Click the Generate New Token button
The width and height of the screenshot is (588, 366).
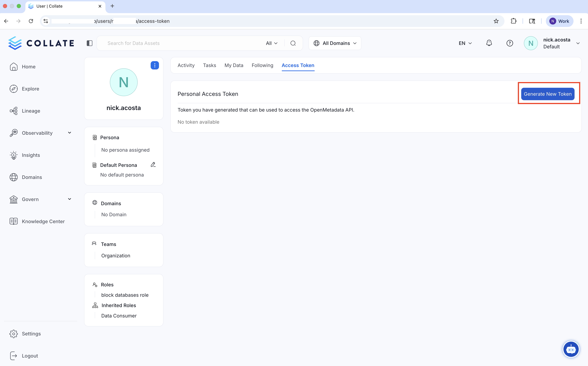pos(548,94)
